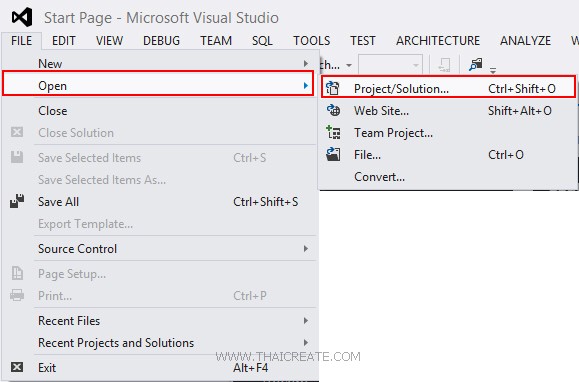Click the File open folder icon
Image resolution: width=579 pixels, height=382 pixels.
tap(333, 154)
